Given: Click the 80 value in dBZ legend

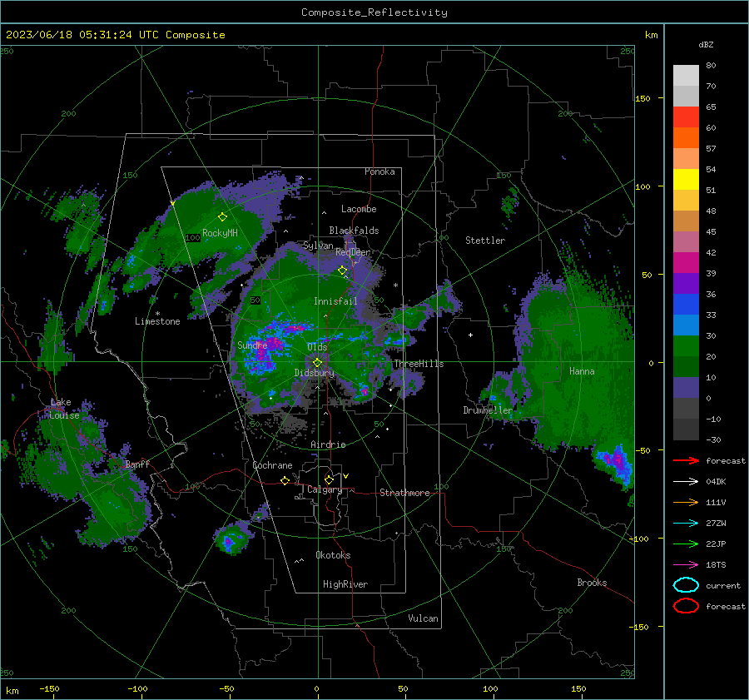Looking at the screenshot, I should pyautogui.click(x=711, y=66).
